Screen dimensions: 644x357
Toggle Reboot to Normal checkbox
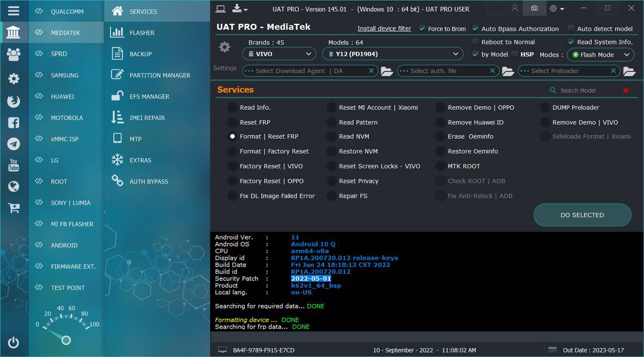pyautogui.click(x=476, y=42)
